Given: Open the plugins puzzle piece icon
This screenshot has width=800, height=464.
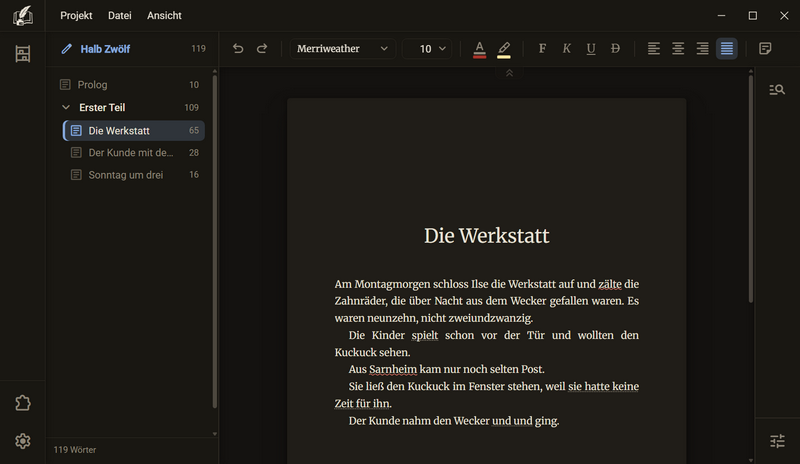Looking at the screenshot, I should point(22,403).
